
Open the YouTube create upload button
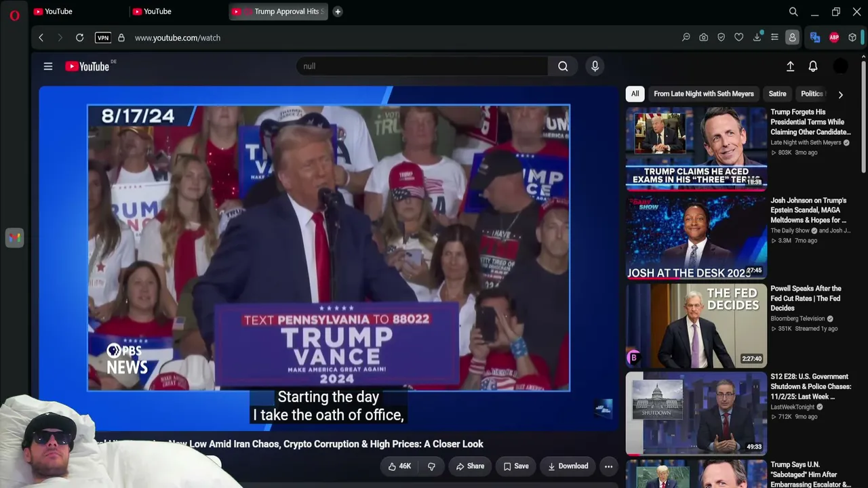point(790,66)
